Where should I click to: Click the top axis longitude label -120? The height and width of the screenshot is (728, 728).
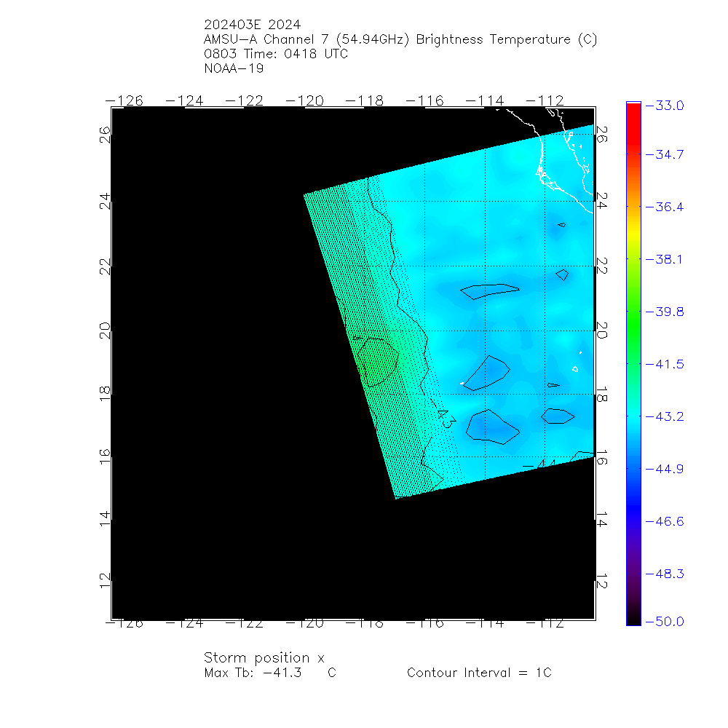304,100
